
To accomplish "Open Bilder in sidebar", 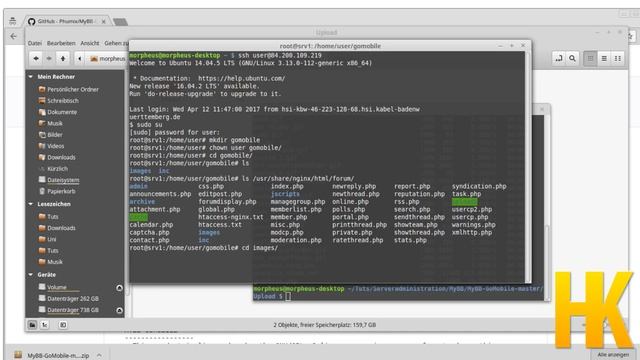I will (51, 135).
